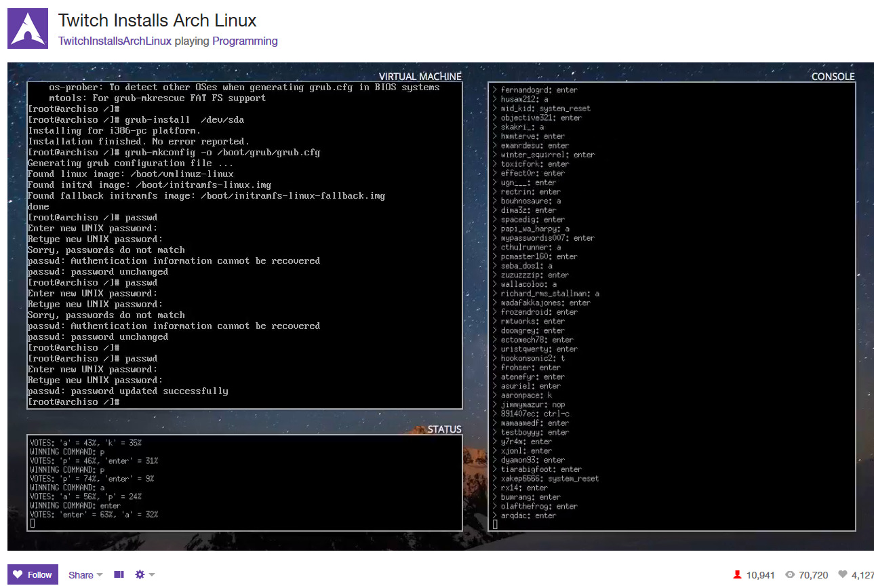
Task: Click status line 'WINNING COMMAND: enter'
Action: 75,506
